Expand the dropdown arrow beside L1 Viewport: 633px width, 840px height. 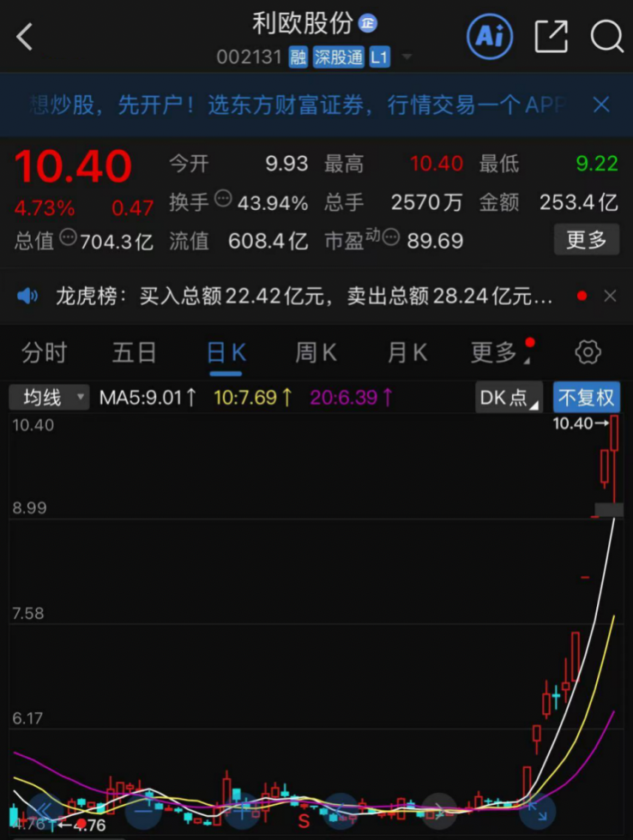tap(407, 57)
